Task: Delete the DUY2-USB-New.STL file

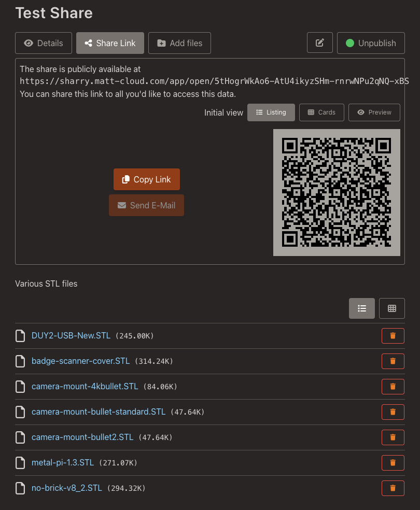Action: point(393,336)
